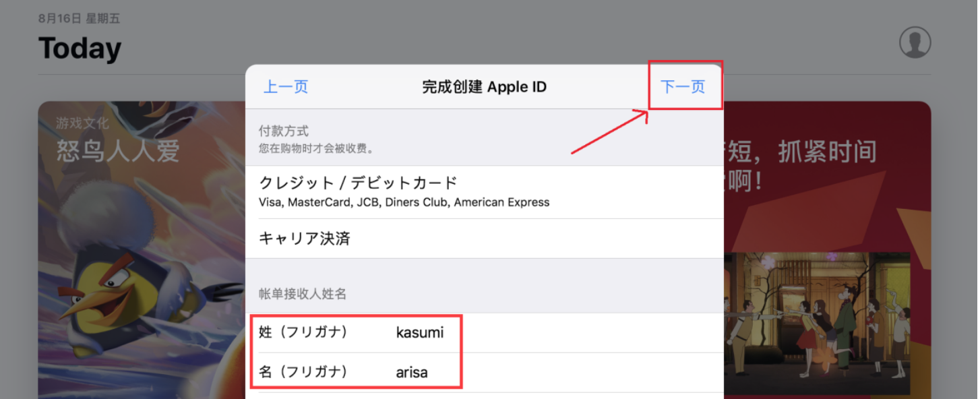Image resolution: width=980 pixels, height=399 pixels.
Task: Select クレジット / デビットカード payment method
Action: click(x=359, y=183)
